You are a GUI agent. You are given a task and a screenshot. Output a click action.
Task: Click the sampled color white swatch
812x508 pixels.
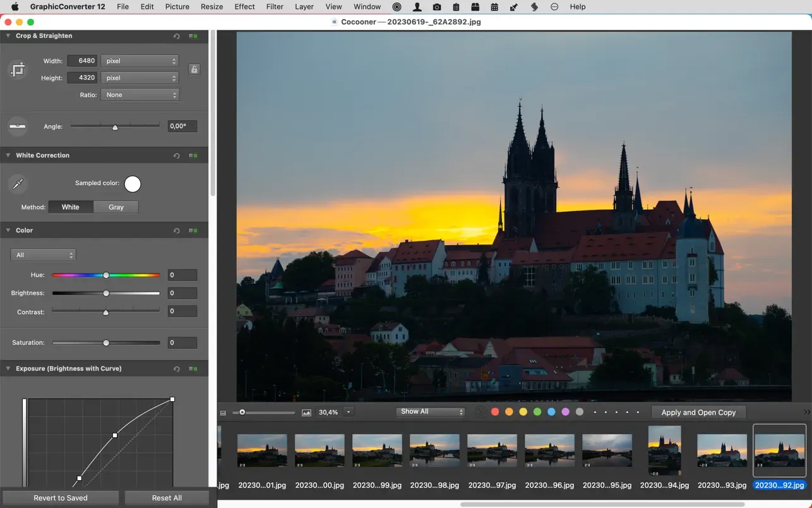coord(133,184)
